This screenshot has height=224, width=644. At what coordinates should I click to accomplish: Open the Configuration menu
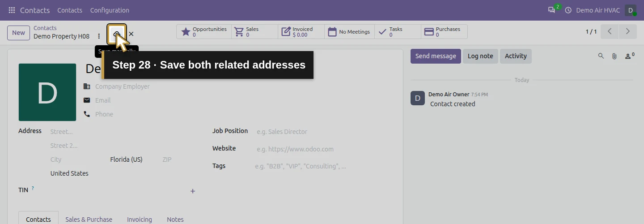(110, 10)
